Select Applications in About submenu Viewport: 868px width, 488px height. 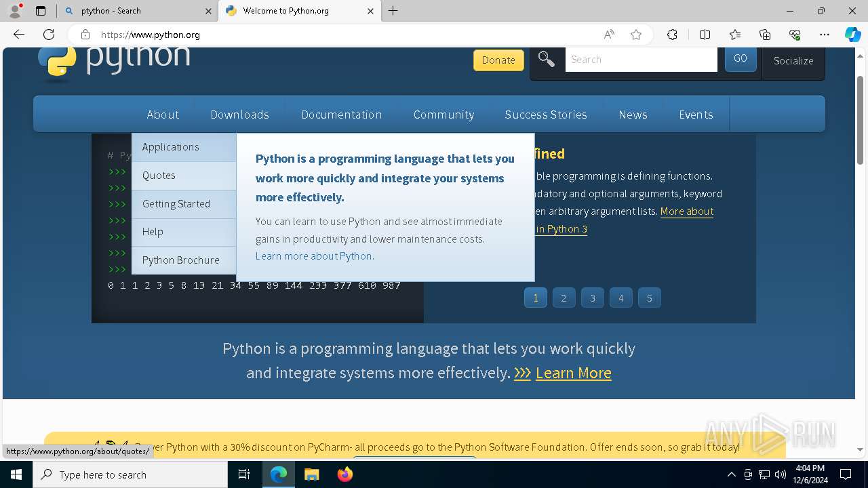point(184,147)
